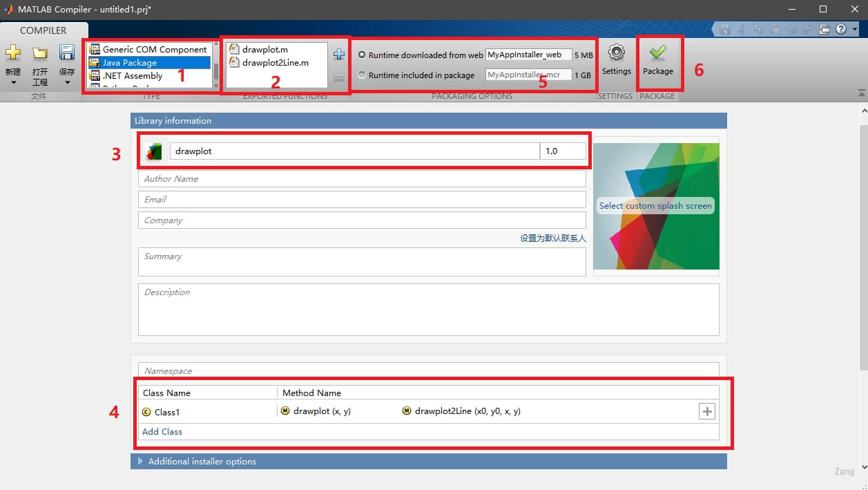868x490 pixels.
Task: Open the Help question mark icon
Action: 841,30
